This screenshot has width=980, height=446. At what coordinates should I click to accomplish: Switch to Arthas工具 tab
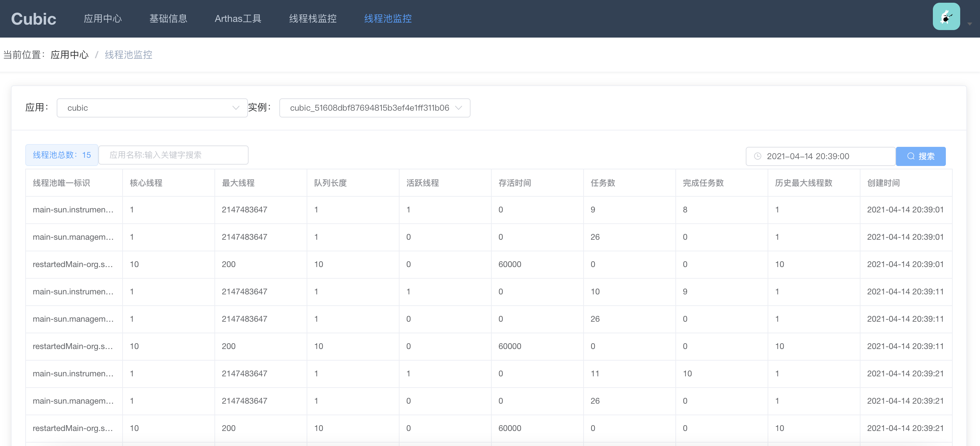point(238,19)
